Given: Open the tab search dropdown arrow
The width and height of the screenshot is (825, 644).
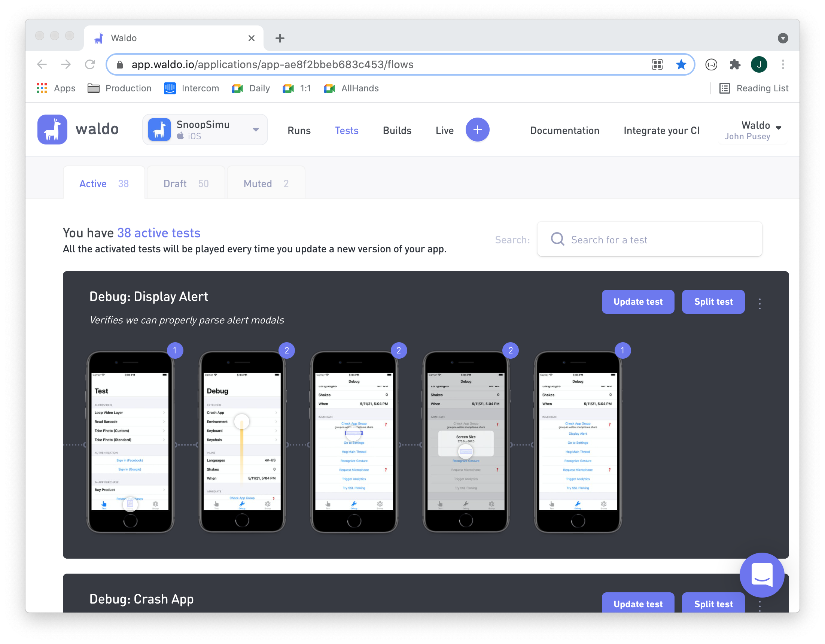Looking at the screenshot, I should [x=783, y=38].
